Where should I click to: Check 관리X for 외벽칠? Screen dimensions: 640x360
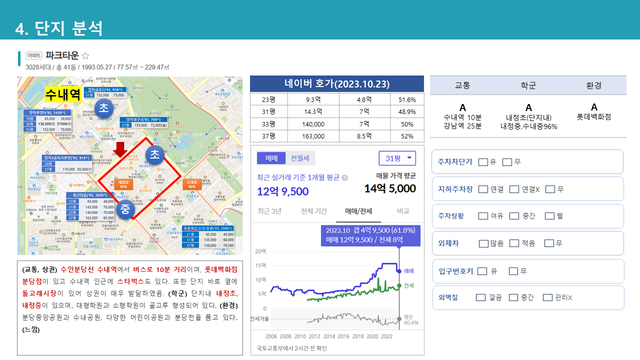point(547,298)
